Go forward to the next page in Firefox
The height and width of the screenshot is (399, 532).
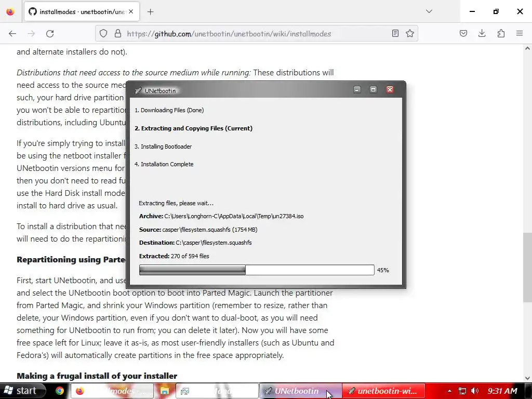(31, 34)
